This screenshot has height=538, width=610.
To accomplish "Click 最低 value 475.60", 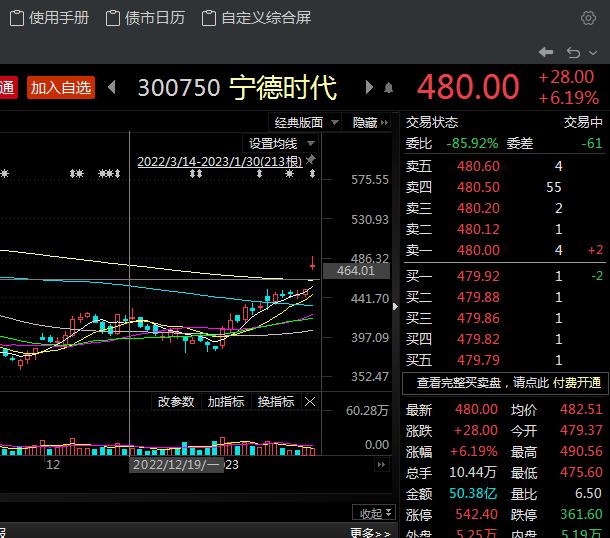I will pyautogui.click(x=581, y=472).
